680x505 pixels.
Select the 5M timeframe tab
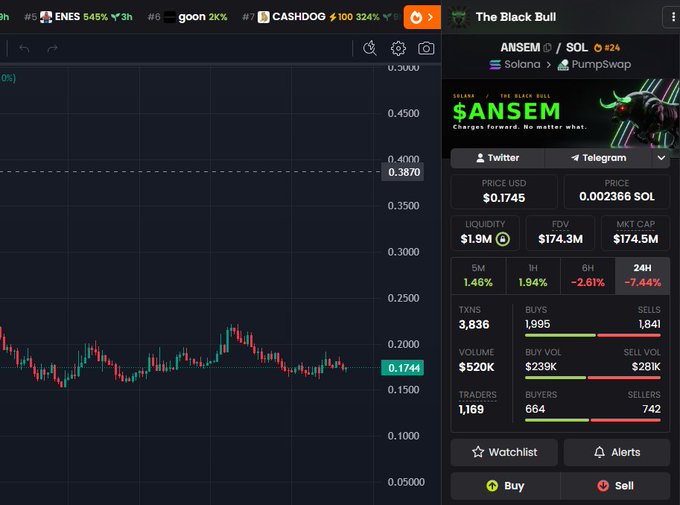(478, 276)
